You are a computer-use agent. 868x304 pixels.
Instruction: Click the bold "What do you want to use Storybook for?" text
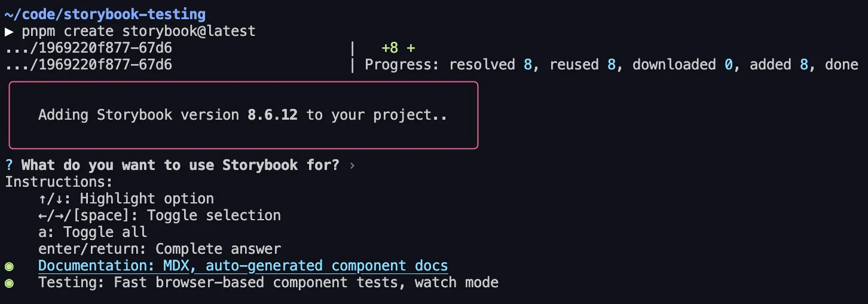coord(180,165)
